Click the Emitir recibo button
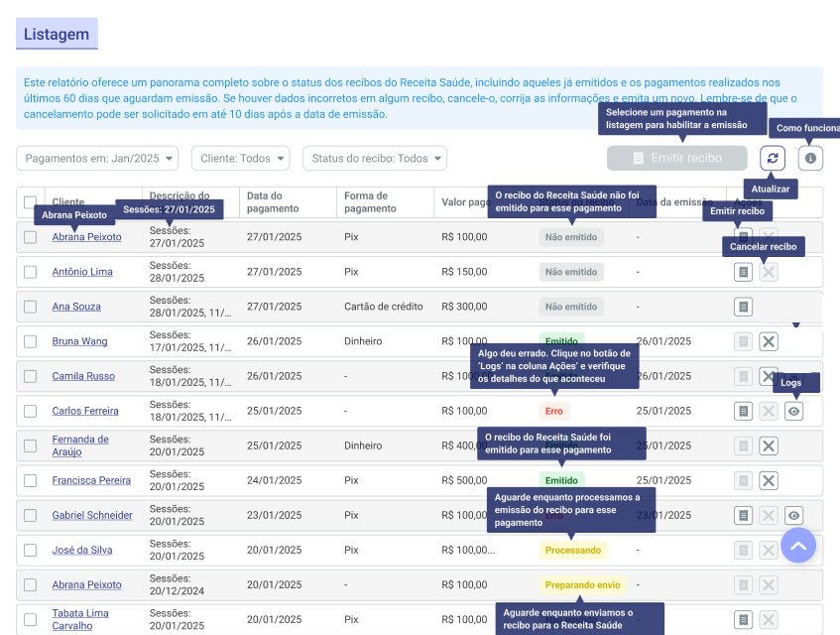This screenshot has width=840, height=635. 677,158
